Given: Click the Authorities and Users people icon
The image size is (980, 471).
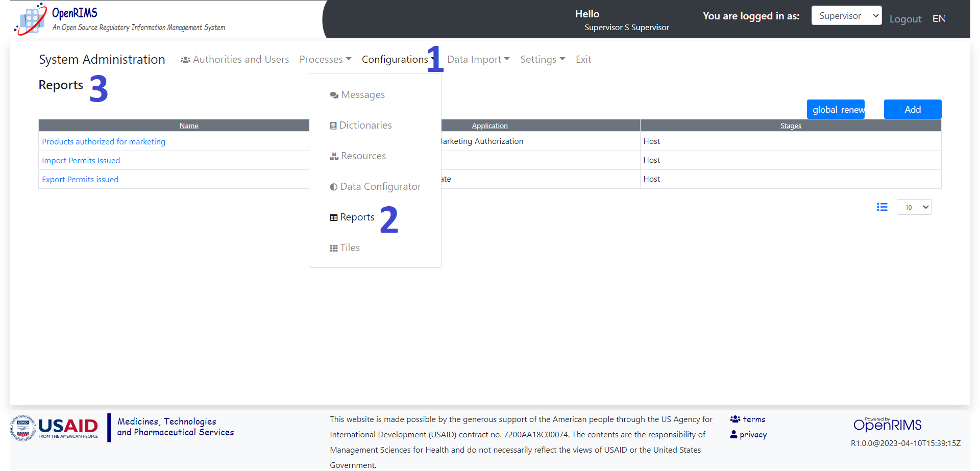Looking at the screenshot, I should pyautogui.click(x=185, y=60).
